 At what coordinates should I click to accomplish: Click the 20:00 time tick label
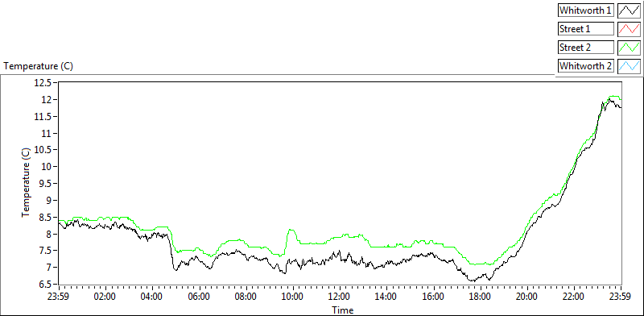point(527,297)
